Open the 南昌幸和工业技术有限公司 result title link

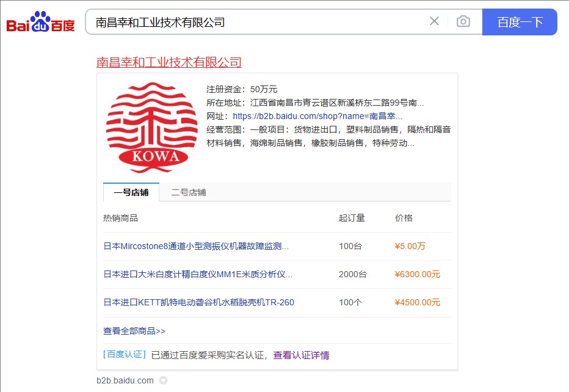point(169,62)
